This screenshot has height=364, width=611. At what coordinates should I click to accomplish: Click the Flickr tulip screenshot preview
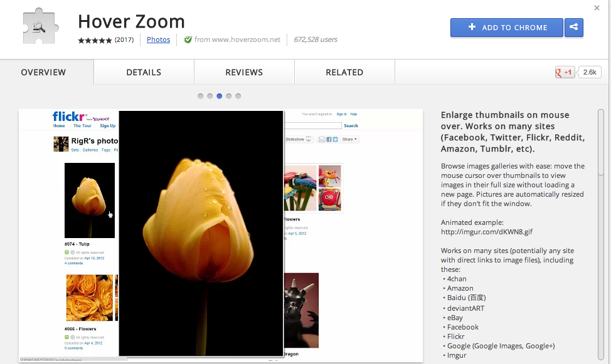click(x=221, y=235)
